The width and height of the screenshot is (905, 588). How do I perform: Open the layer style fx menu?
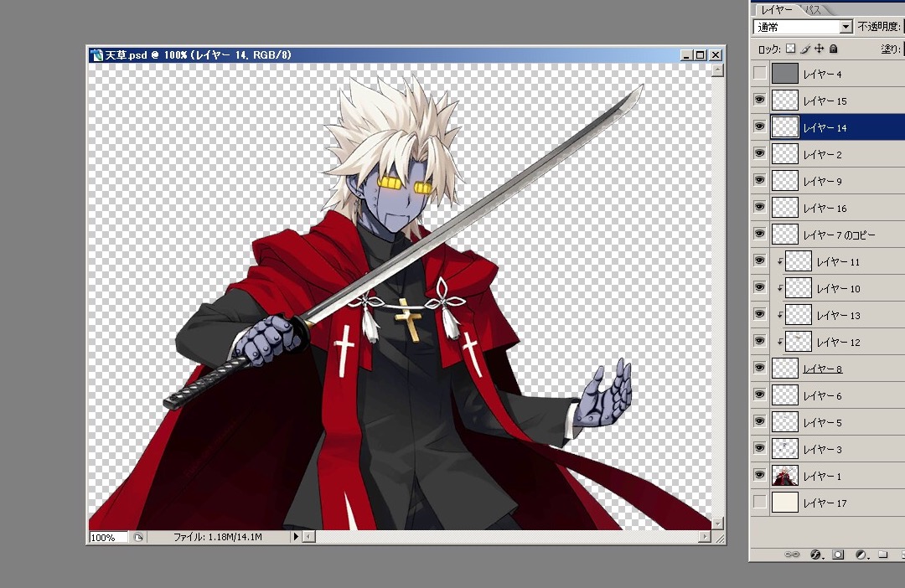pos(816,554)
